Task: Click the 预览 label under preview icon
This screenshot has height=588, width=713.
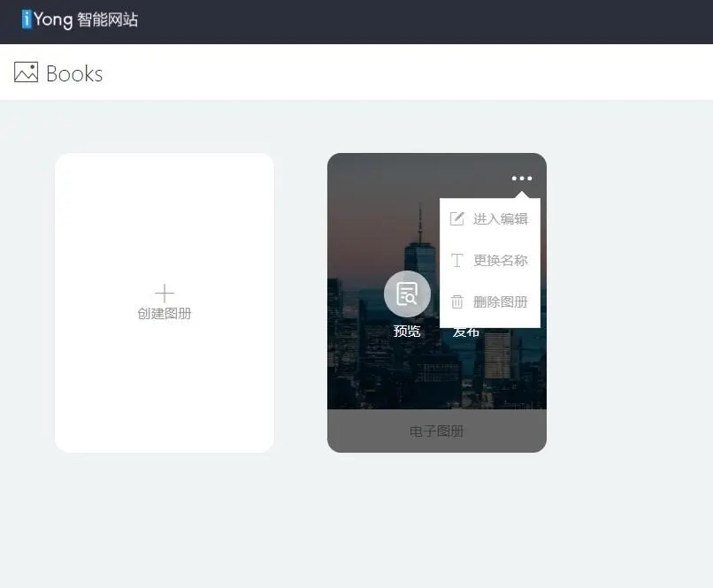Action: [407, 331]
